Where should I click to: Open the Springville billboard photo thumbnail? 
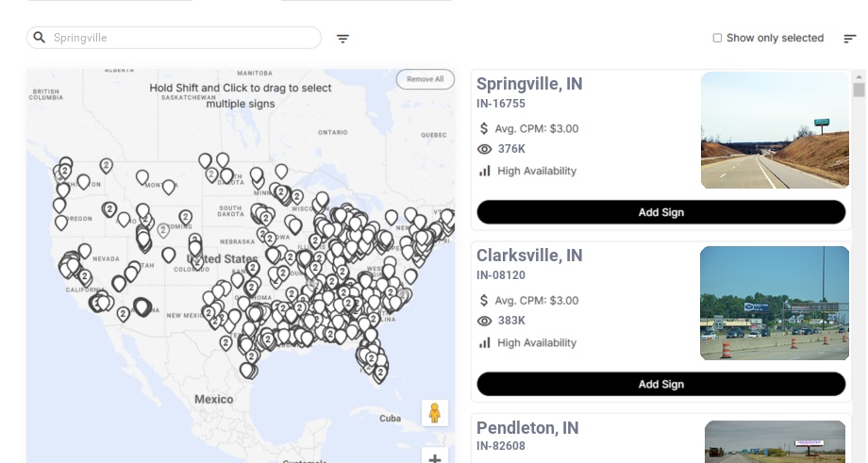pyautogui.click(x=775, y=130)
